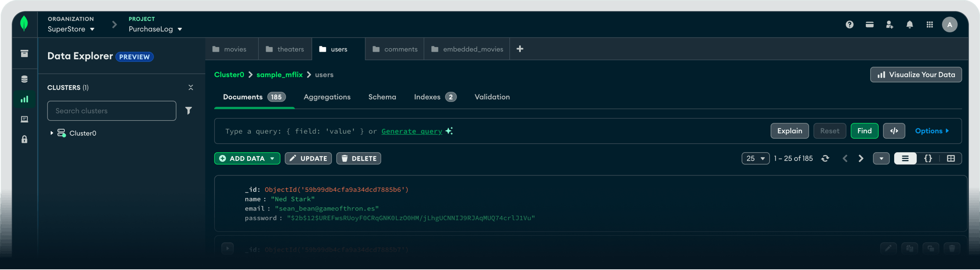Click the MongoDB leaf logo
The height and width of the screenshot is (270, 980).
[x=24, y=24]
